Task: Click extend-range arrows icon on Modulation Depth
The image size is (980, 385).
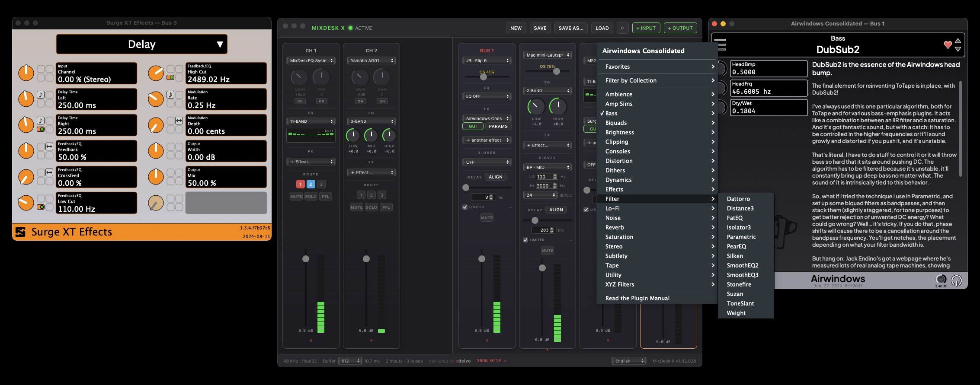Action: click(179, 121)
